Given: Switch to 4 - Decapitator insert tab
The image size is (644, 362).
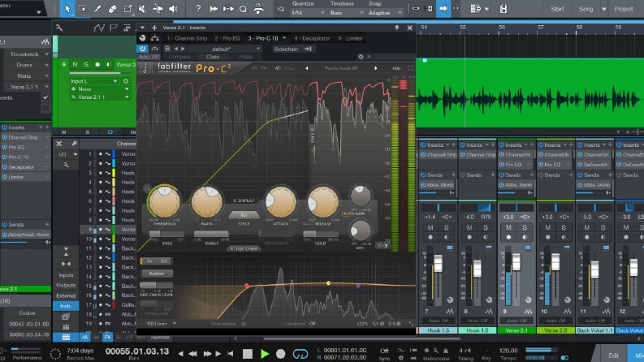Looking at the screenshot, I should 312,38.
